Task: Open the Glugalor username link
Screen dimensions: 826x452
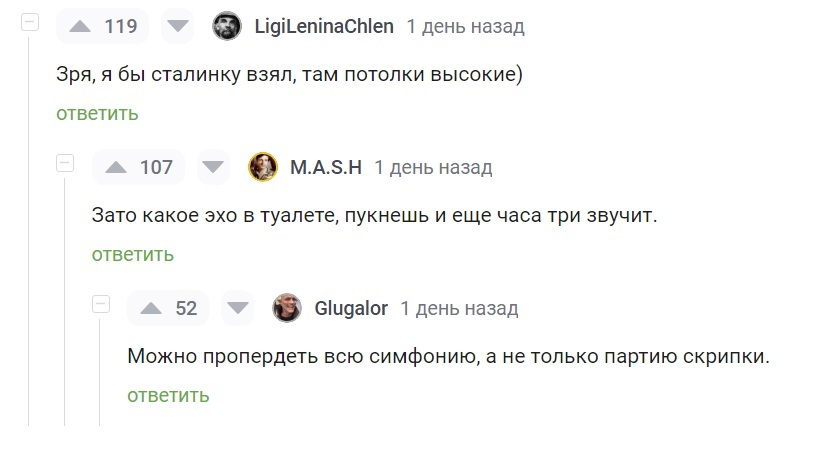Action: tap(351, 308)
